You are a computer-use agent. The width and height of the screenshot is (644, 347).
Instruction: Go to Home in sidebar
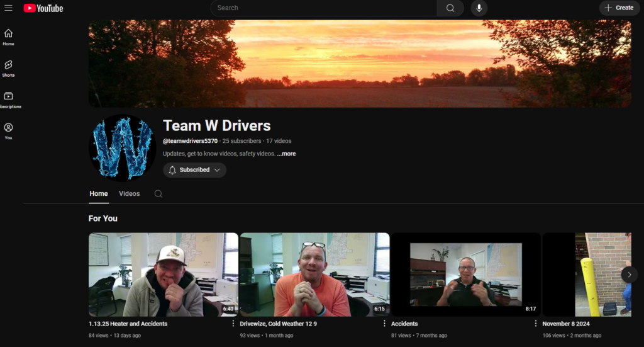[8, 37]
